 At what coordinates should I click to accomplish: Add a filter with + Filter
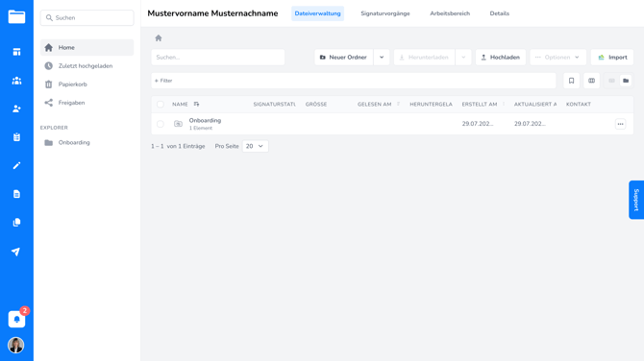tap(163, 81)
